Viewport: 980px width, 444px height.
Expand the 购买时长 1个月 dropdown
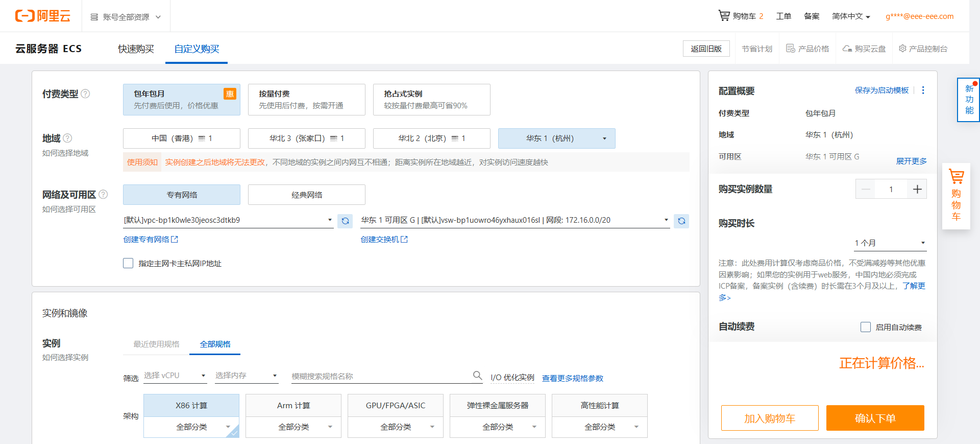[890, 243]
